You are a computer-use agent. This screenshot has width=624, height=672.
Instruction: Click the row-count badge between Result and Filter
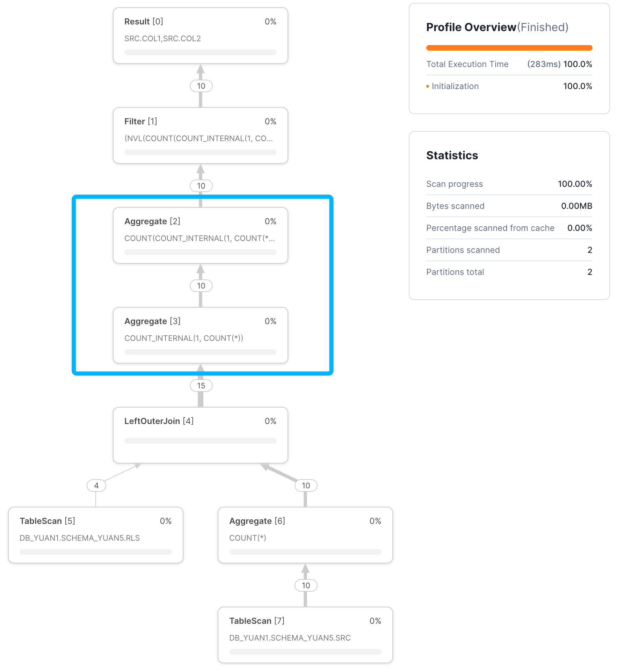(x=201, y=86)
